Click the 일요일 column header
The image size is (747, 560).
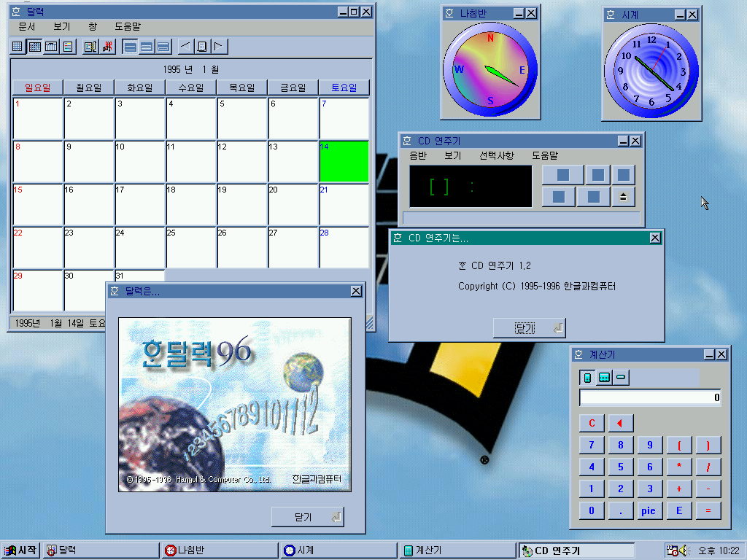[38, 87]
